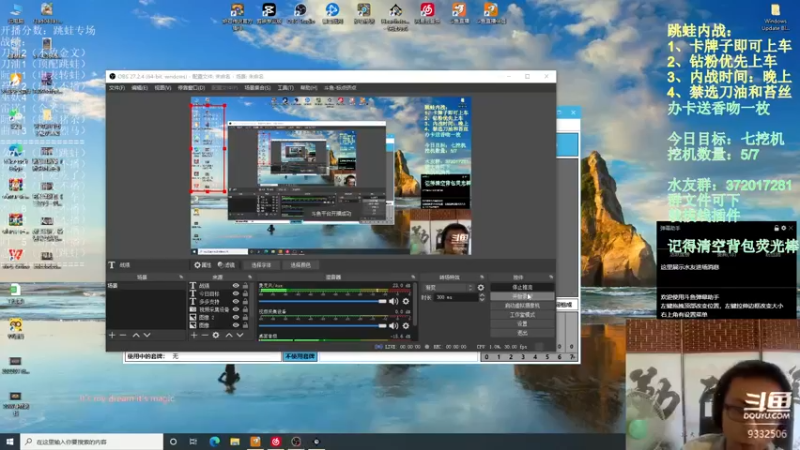The image size is (800, 450).
Task: Click the Cortana circle on taskbar
Action: point(173,441)
